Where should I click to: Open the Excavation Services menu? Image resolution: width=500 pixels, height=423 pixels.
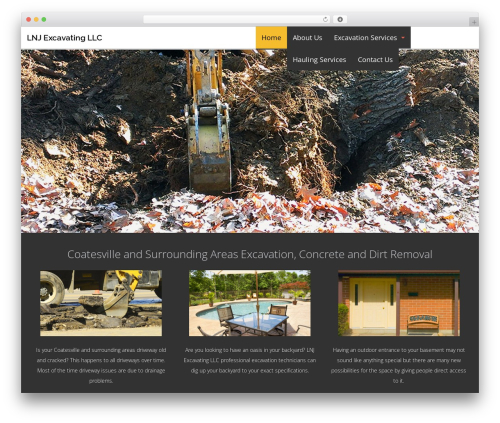point(365,38)
